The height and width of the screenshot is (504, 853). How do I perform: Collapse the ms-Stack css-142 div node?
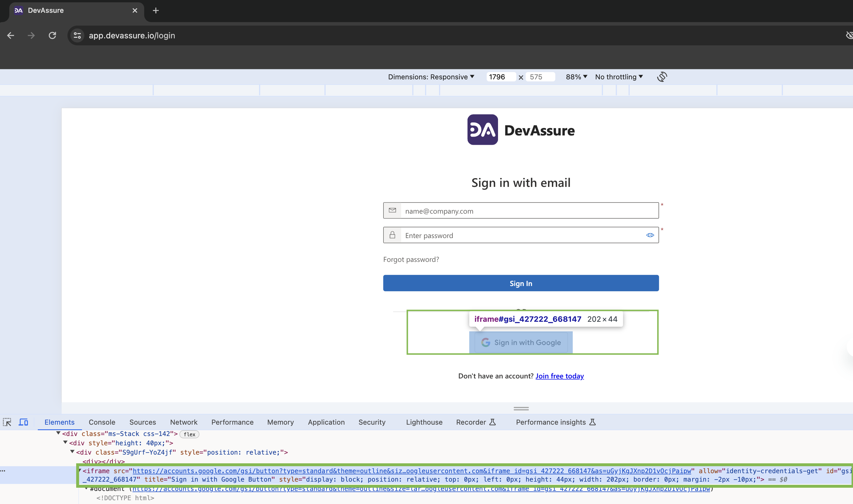point(58,433)
